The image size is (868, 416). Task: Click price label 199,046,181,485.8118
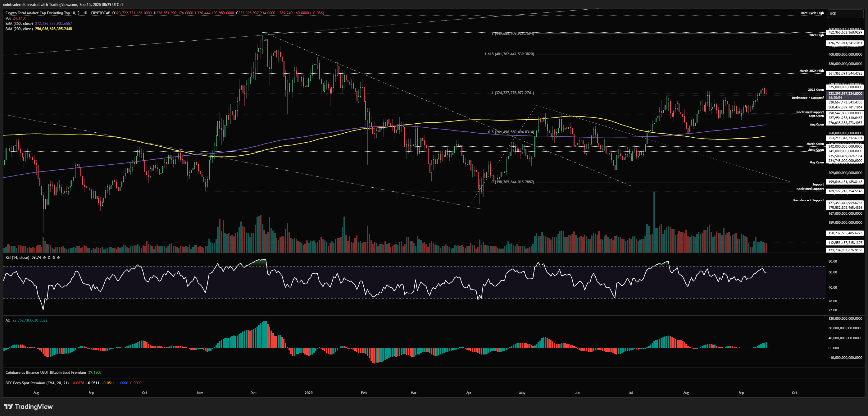tap(845, 182)
